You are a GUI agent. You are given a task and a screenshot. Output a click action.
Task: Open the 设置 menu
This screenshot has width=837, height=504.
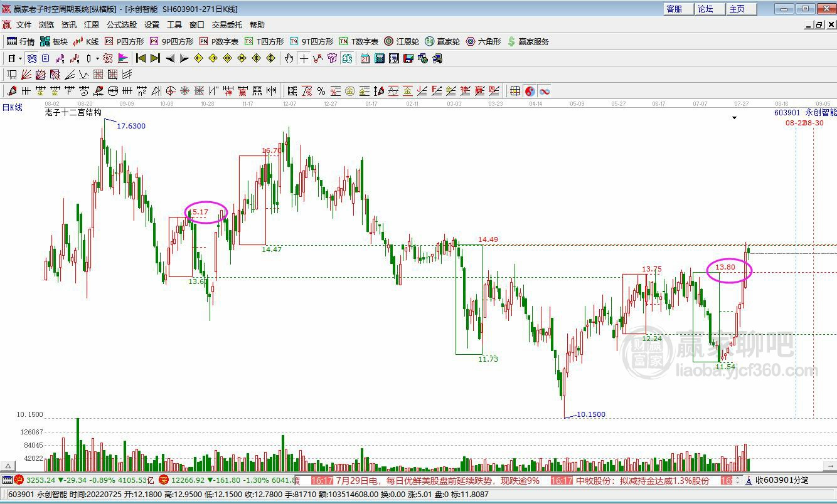152,25
